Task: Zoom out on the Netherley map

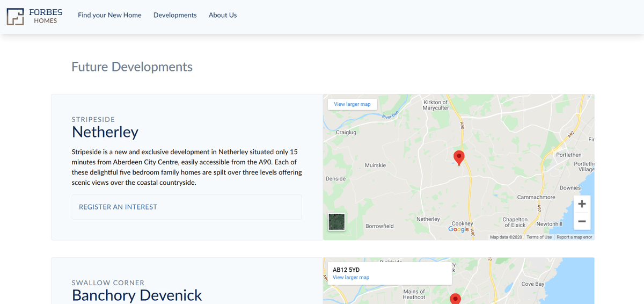Action: [582, 221]
